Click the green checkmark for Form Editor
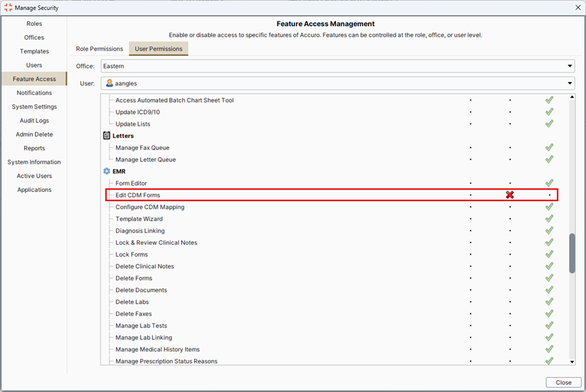586x392 pixels. 549,183
